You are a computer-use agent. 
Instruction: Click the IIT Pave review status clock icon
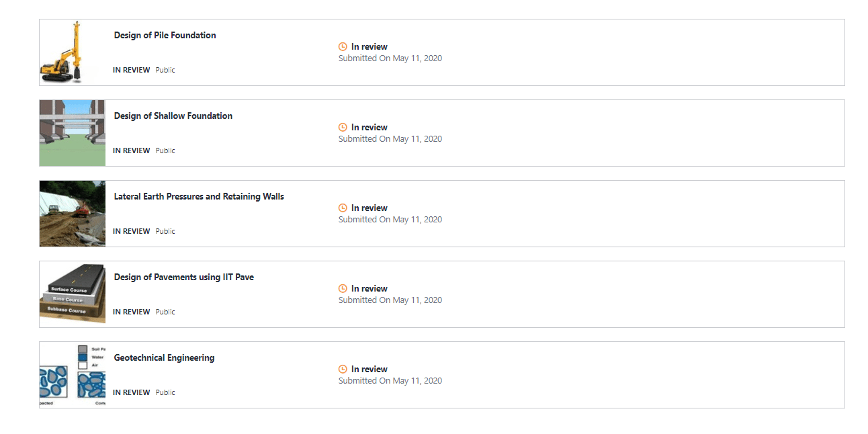pyautogui.click(x=343, y=289)
